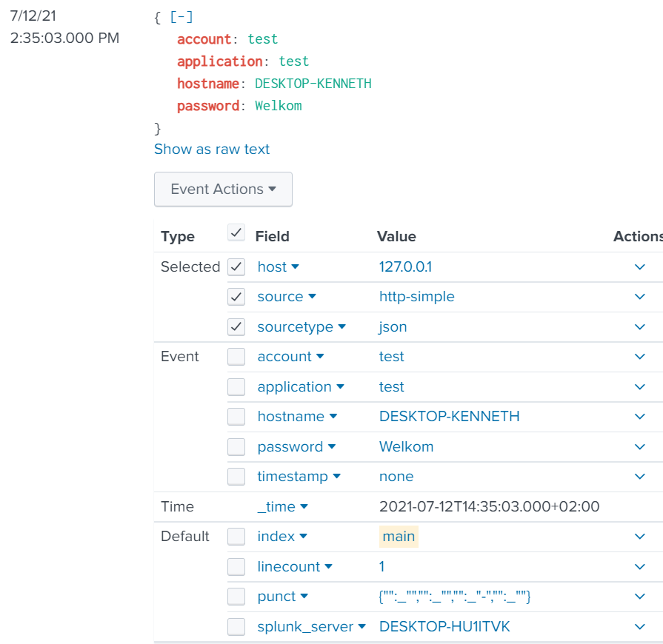Click Show as raw text link
This screenshot has width=663, height=644.
pos(212,150)
